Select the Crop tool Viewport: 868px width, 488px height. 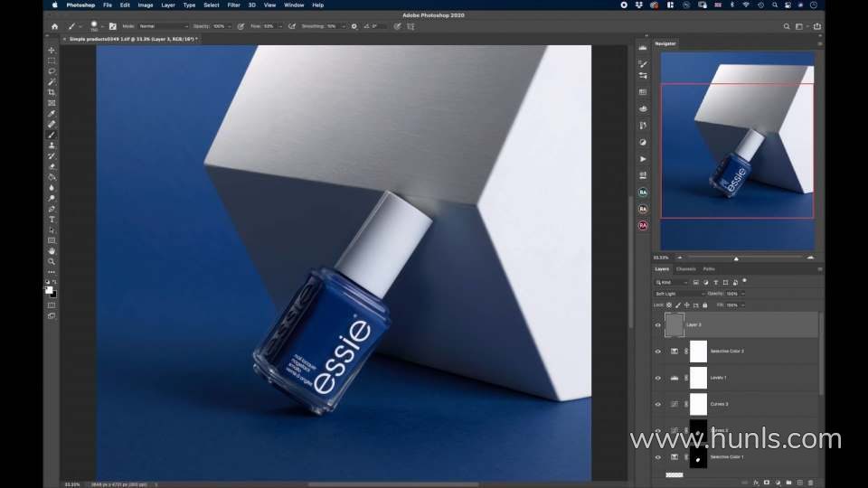(52, 92)
